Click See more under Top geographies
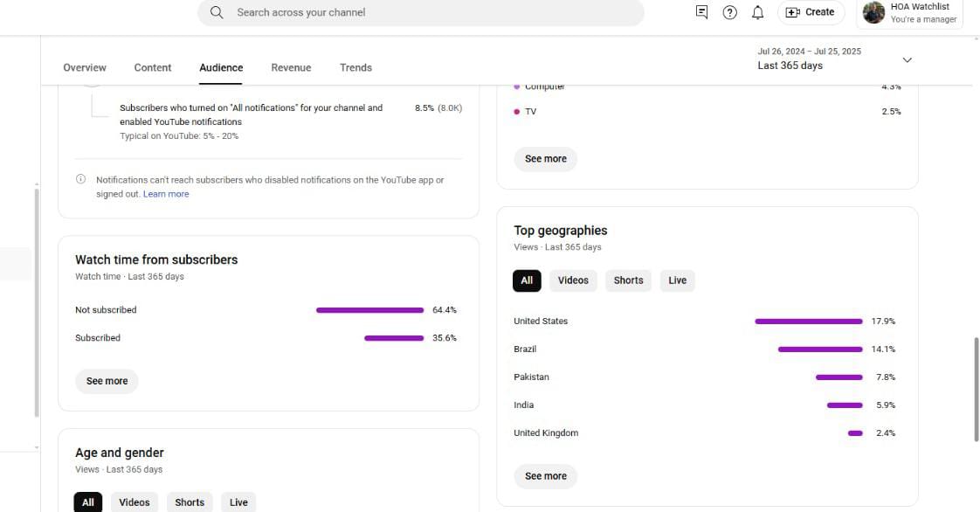The image size is (980, 512). [x=546, y=476]
